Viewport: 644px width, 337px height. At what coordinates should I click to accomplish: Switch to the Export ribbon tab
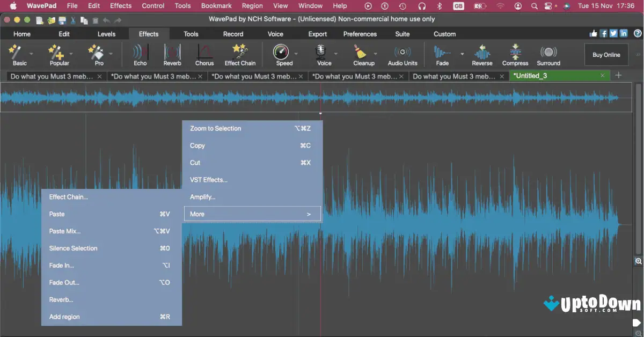[x=317, y=33]
